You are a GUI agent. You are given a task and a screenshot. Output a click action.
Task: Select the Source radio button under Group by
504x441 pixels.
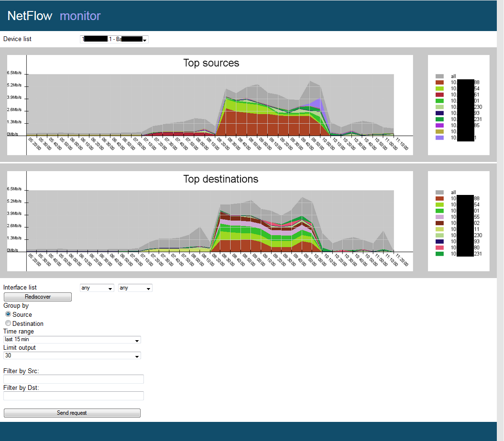8,314
